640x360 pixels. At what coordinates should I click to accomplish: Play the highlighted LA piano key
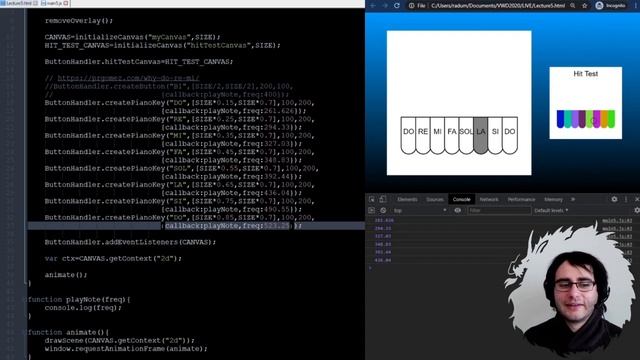pyautogui.click(x=481, y=135)
